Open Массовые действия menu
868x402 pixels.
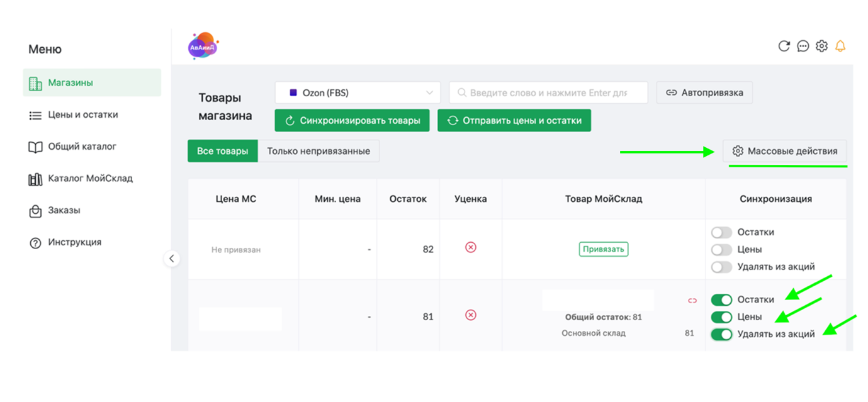pyautogui.click(x=784, y=151)
